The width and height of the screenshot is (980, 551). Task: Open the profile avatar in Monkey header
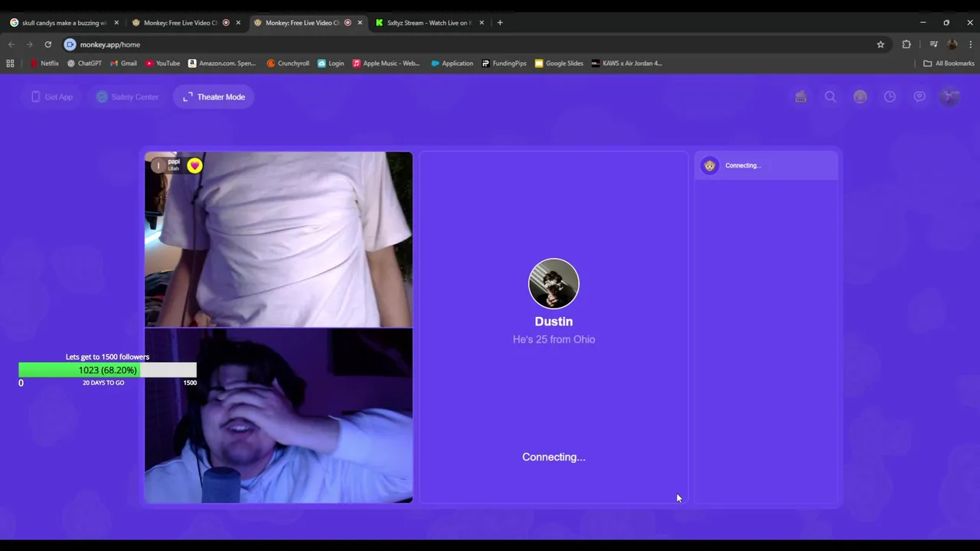pos(949,96)
